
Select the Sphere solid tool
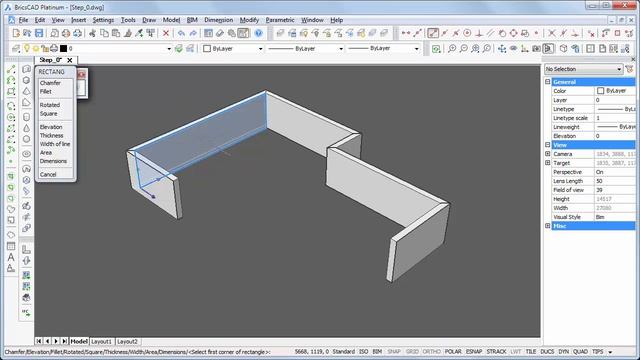click(x=27, y=139)
